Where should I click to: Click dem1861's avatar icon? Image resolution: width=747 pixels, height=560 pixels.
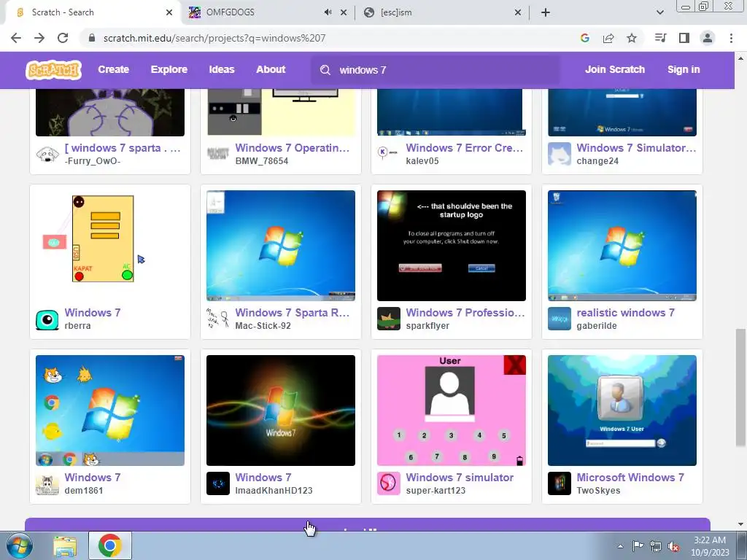pyautogui.click(x=47, y=484)
